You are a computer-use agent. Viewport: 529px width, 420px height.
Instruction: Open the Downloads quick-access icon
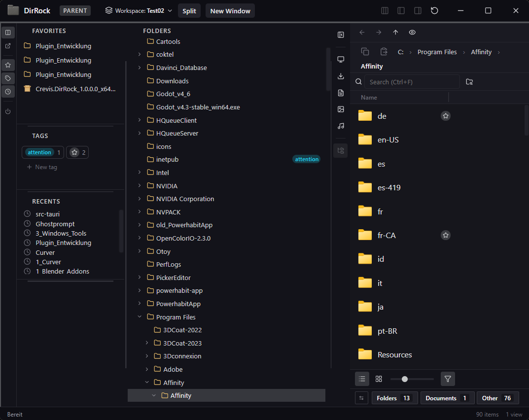[341, 76]
